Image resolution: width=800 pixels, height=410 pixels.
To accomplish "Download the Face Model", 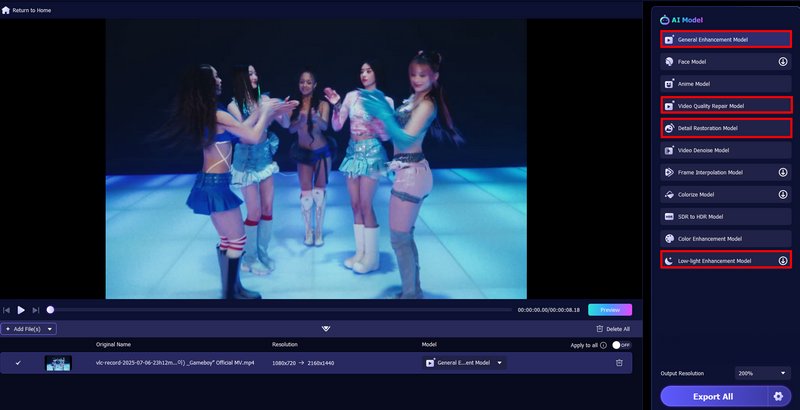I will pyautogui.click(x=783, y=61).
